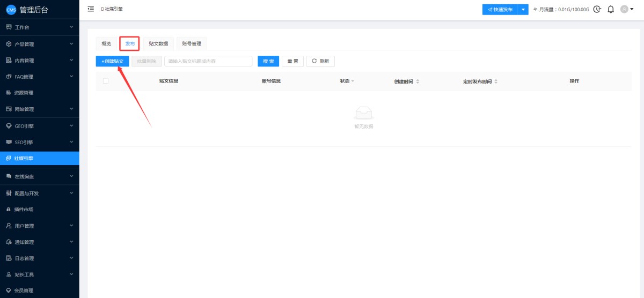Open the 状态 column filter dropdown
The height and width of the screenshot is (298, 644).
[x=353, y=81]
